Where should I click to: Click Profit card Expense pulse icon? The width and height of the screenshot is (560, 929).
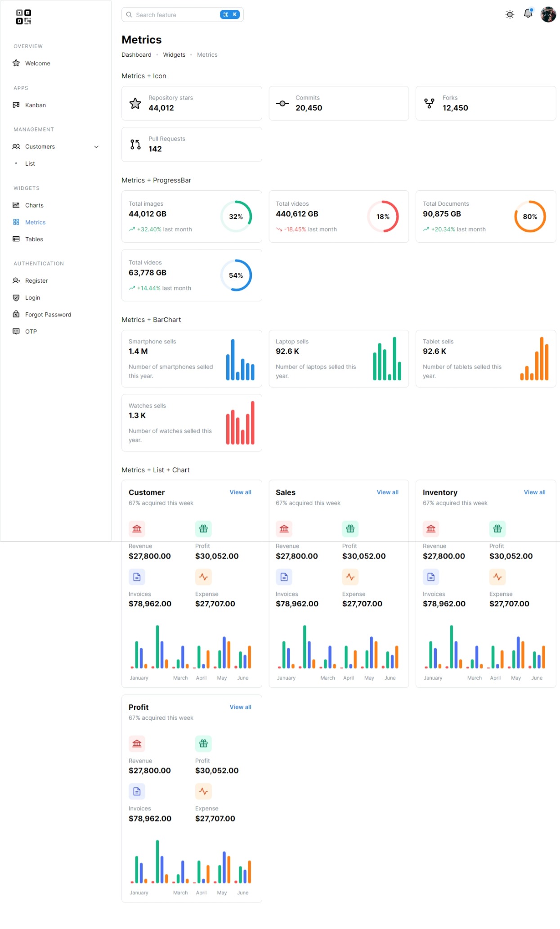tap(203, 791)
